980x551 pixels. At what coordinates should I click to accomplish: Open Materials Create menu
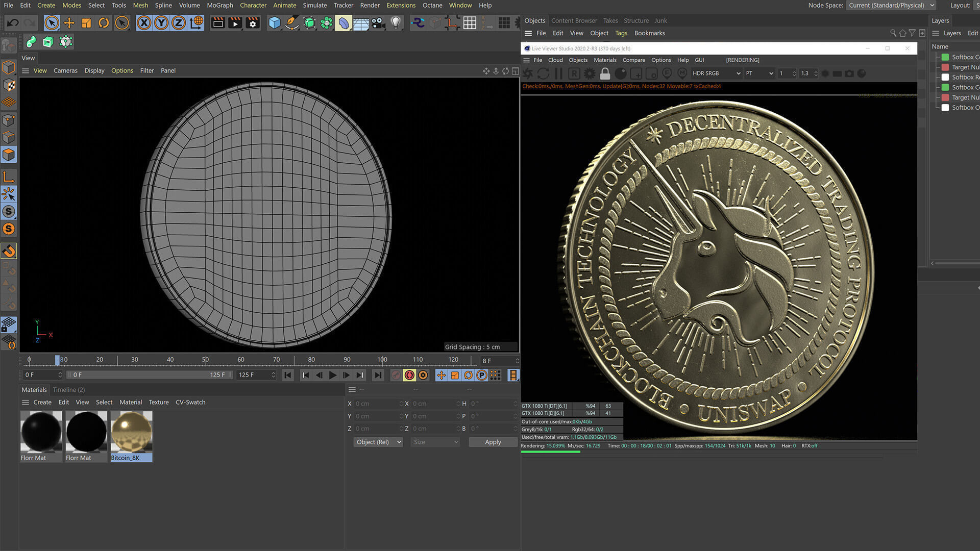tap(42, 403)
